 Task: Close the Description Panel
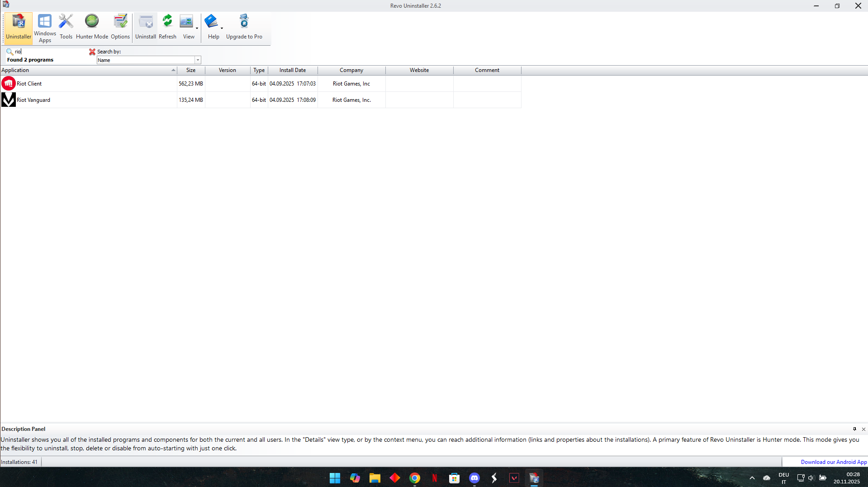point(863,429)
